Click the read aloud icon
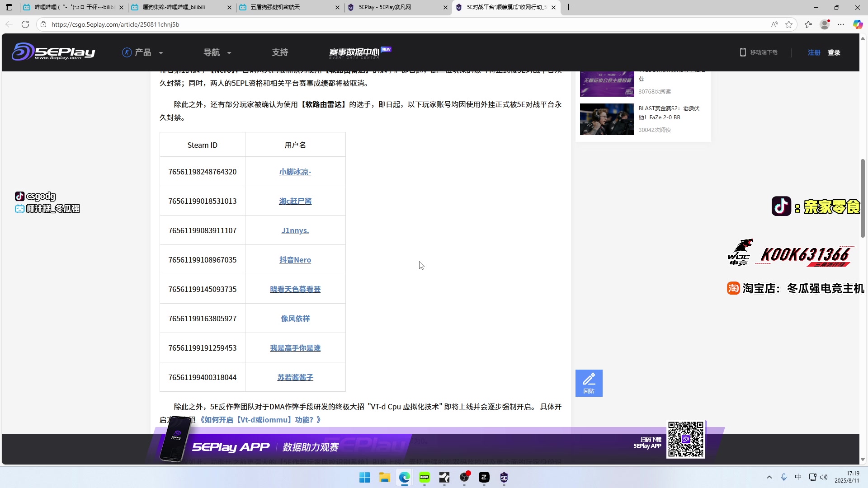 click(x=774, y=24)
